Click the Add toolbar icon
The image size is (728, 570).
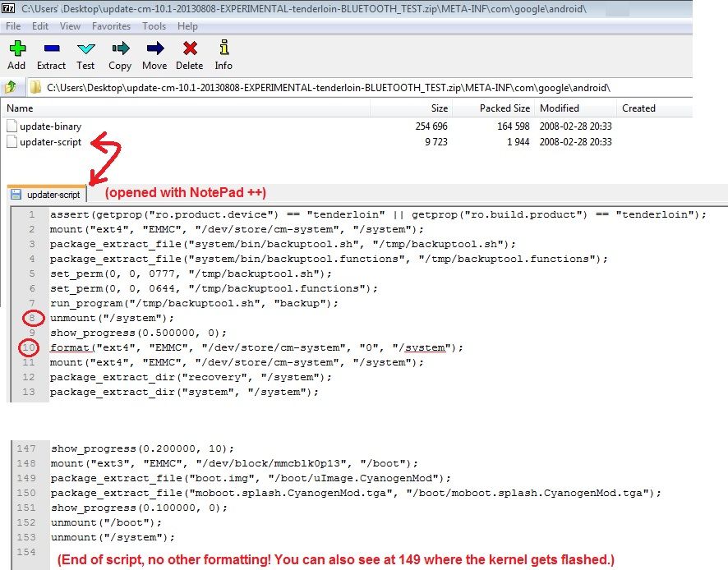point(16,50)
